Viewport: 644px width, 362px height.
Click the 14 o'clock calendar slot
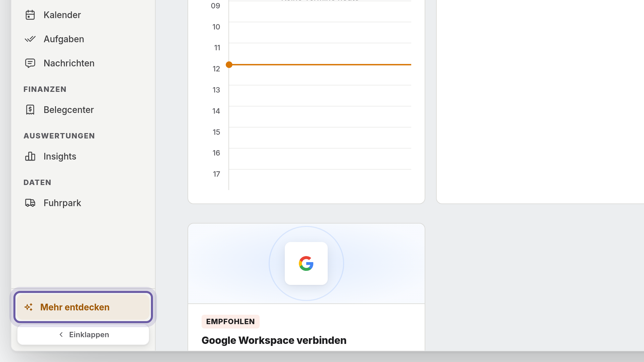(320, 117)
